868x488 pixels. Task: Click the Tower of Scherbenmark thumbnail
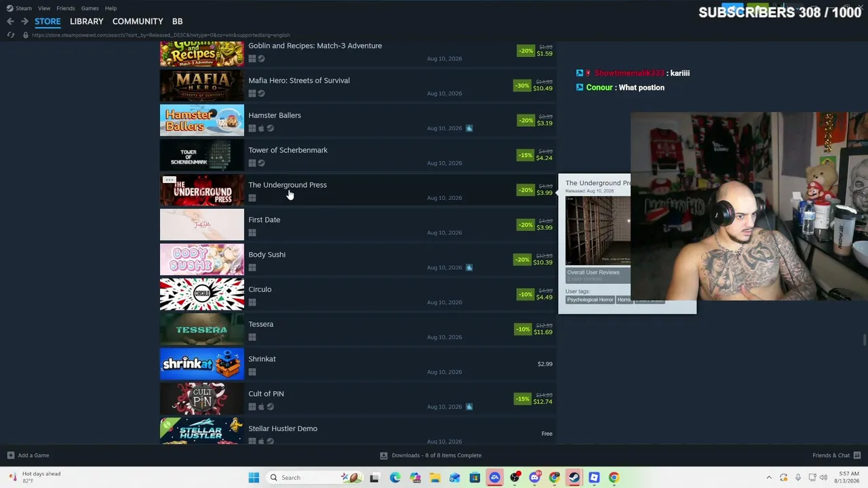201,156
